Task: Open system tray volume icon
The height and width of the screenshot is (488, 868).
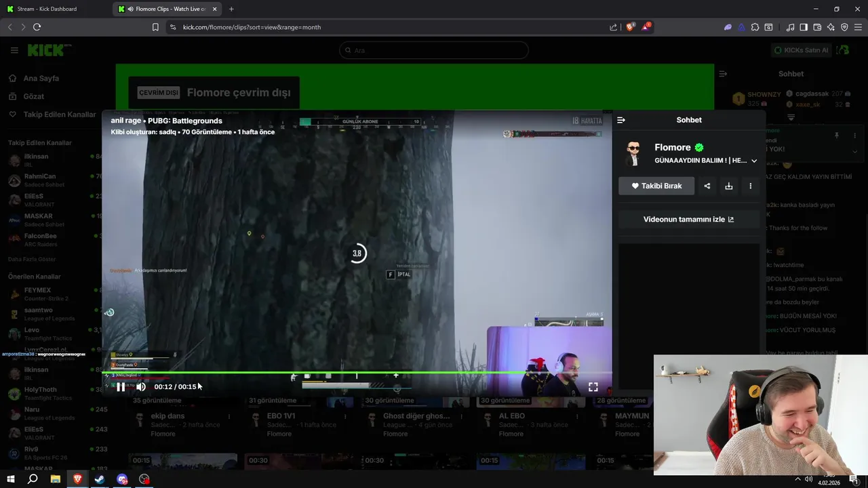Action: [x=808, y=479]
